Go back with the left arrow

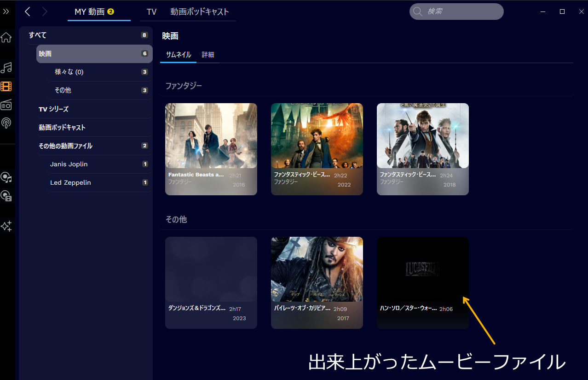click(x=28, y=12)
